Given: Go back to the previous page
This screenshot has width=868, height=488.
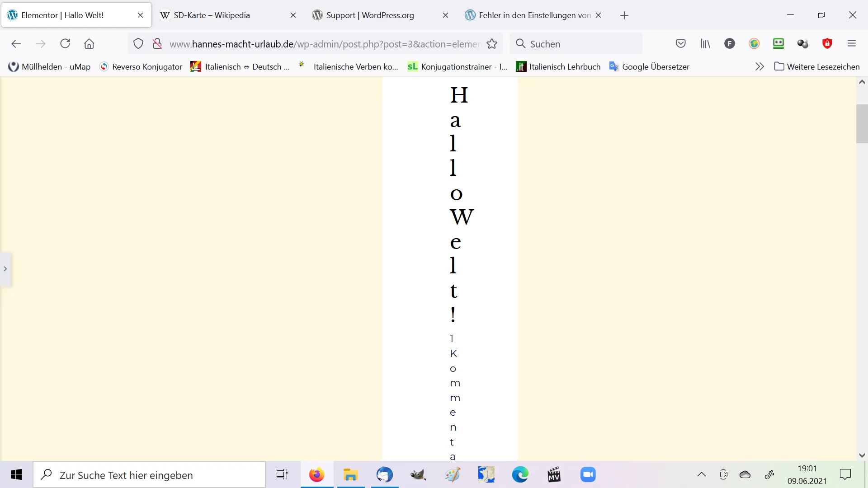Looking at the screenshot, I should pos(16,44).
